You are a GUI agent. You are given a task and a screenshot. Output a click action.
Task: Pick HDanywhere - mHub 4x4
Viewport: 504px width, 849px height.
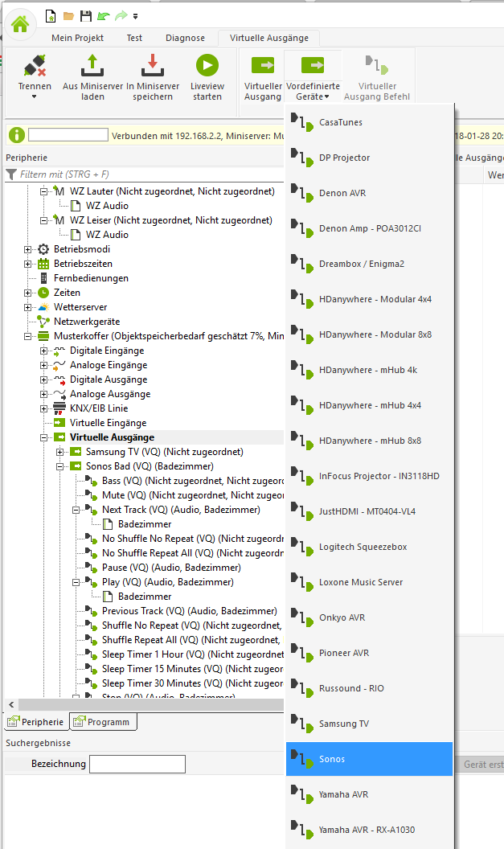(x=369, y=405)
